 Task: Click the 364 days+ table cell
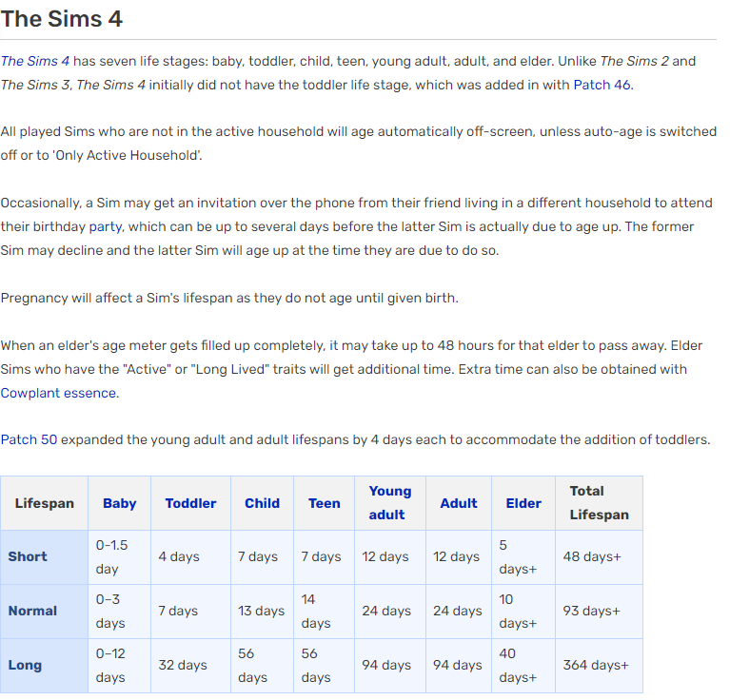pyautogui.click(x=596, y=665)
